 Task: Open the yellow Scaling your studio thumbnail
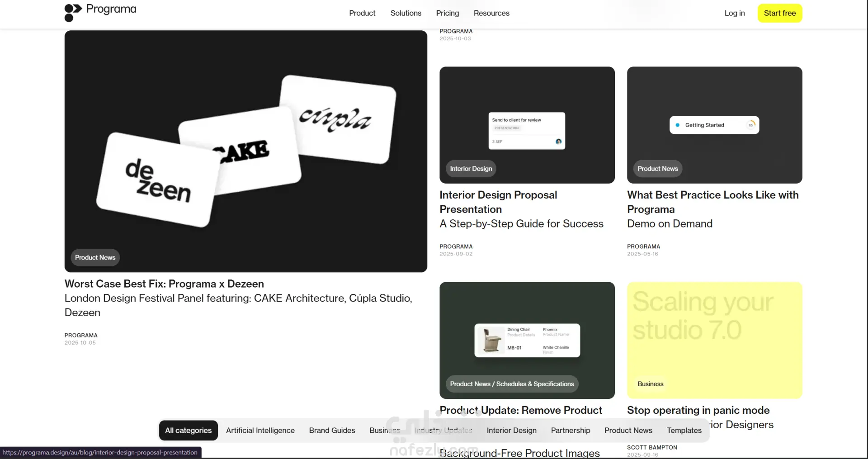tap(715, 341)
